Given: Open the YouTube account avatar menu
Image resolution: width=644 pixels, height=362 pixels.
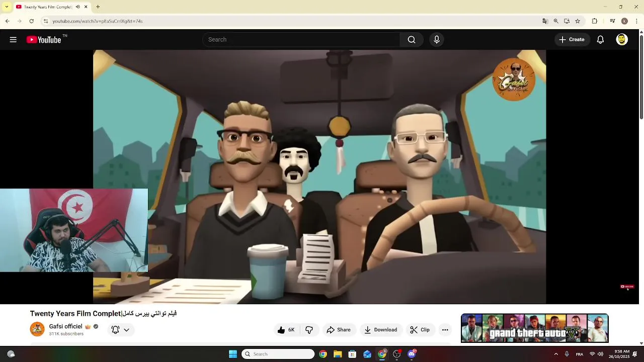Looking at the screenshot, I should click(x=622, y=40).
